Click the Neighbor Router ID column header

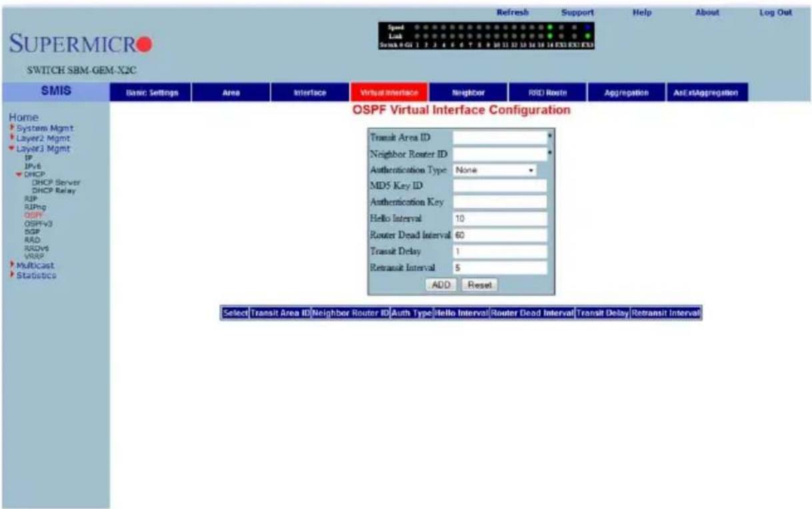[x=351, y=313]
